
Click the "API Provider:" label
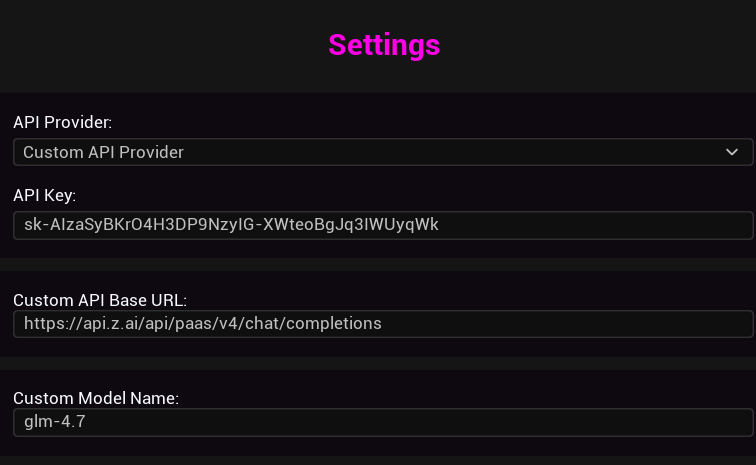coord(62,122)
